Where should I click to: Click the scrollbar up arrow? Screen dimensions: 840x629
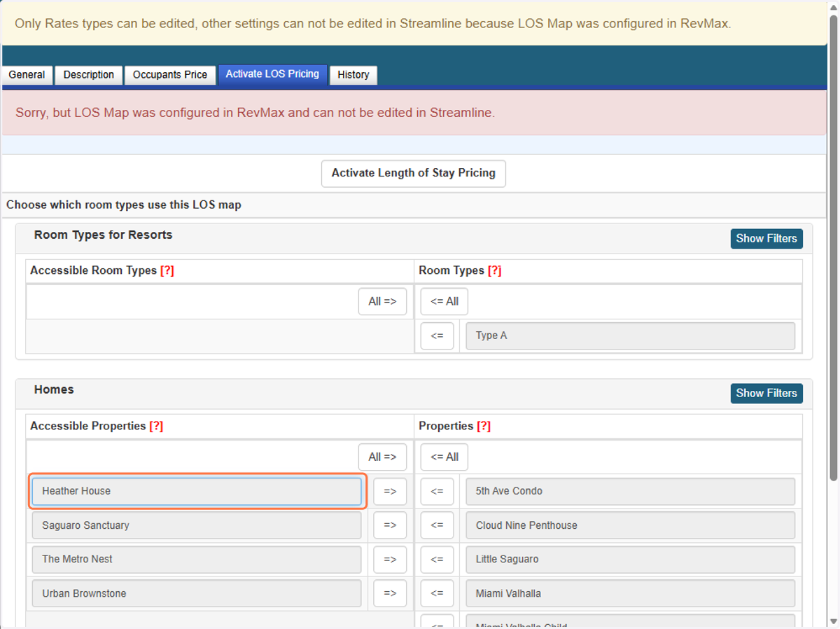tap(833, 6)
